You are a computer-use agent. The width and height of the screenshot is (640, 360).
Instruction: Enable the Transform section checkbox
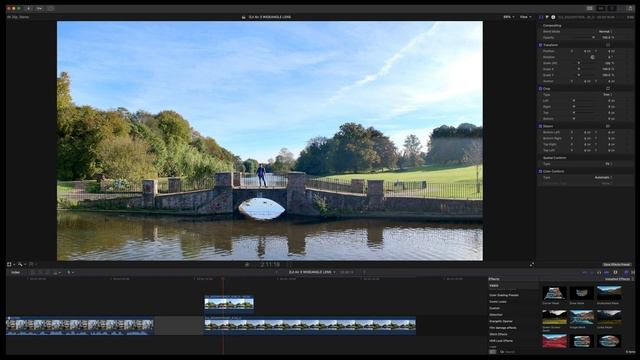click(x=540, y=45)
